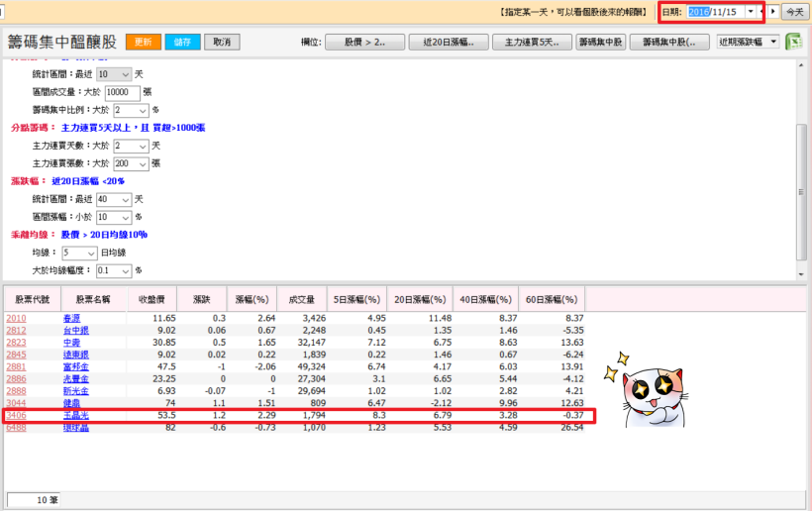This screenshot has height=511, width=812.
Task: Sort by 20日漲幅(%) column header
Action: point(420,299)
